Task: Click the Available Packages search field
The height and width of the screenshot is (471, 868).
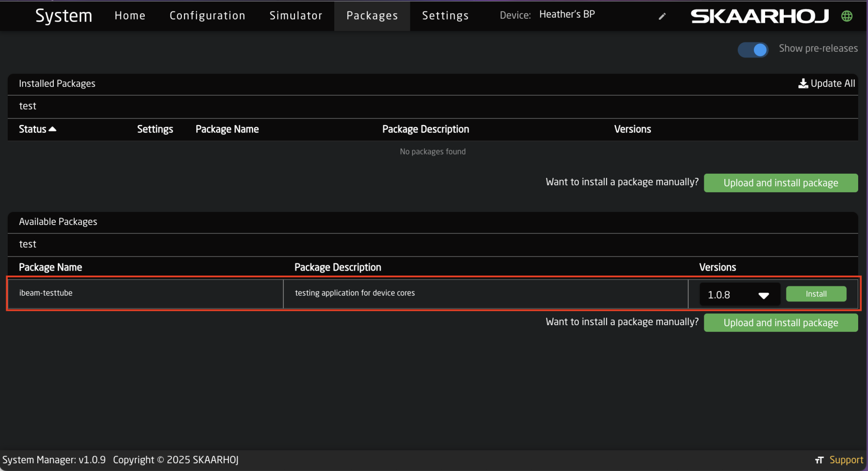Action: tap(432, 244)
